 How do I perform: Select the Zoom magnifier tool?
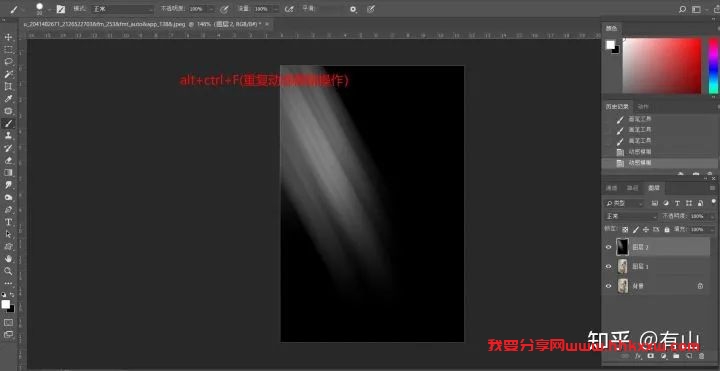tap(8, 271)
